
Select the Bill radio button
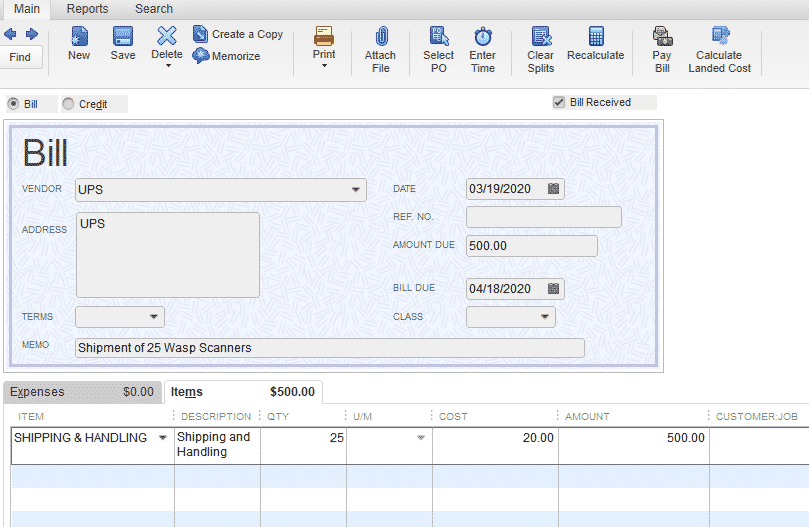pyautogui.click(x=13, y=104)
